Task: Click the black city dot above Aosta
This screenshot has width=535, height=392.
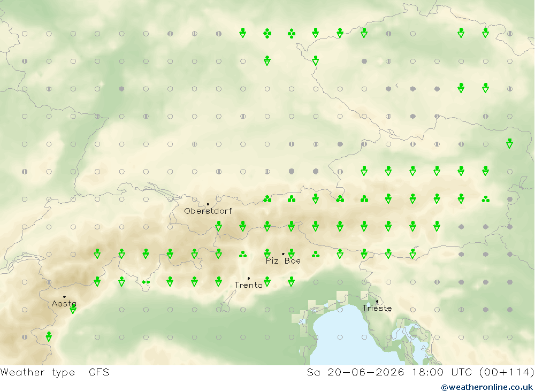Action: coord(65,297)
